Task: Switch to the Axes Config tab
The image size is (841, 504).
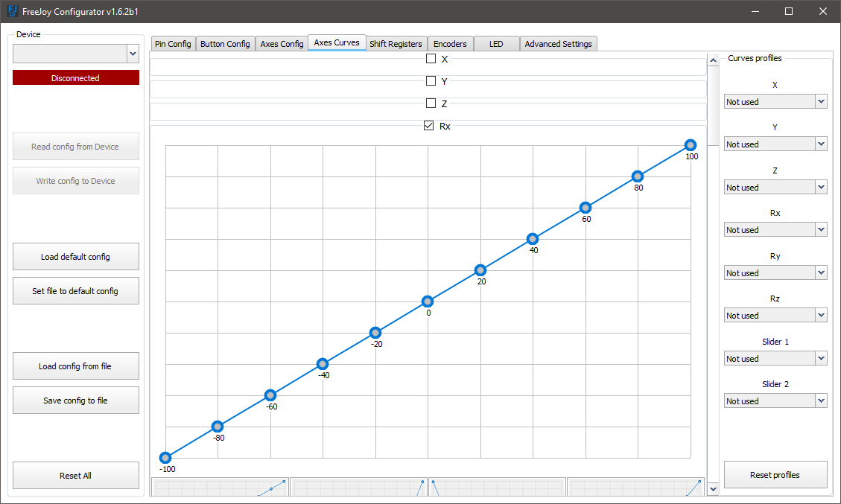Action: 282,44
